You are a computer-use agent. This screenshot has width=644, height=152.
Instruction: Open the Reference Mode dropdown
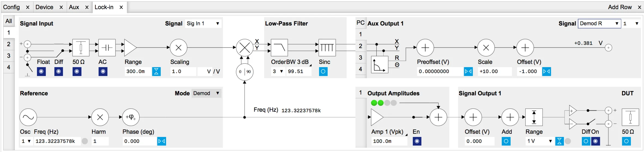[x=206, y=93]
